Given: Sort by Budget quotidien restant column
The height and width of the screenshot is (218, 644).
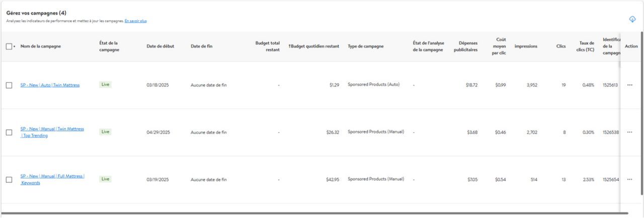Looking at the screenshot, I should [x=314, y=46].
